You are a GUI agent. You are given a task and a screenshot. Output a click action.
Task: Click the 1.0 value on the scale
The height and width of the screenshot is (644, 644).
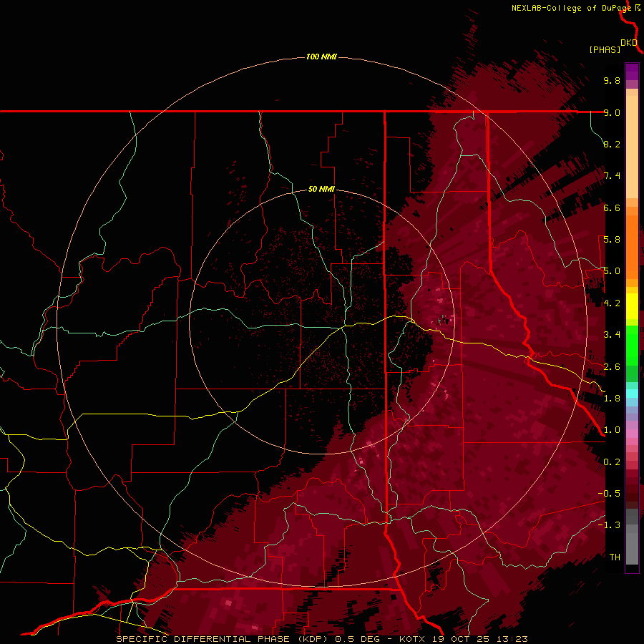[612, 430]
